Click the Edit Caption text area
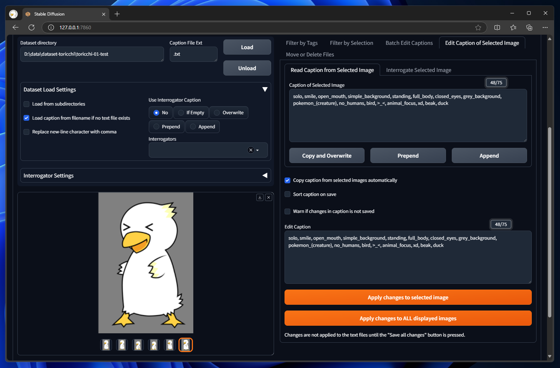Viewport: 560px width, 368px height. 408,257
